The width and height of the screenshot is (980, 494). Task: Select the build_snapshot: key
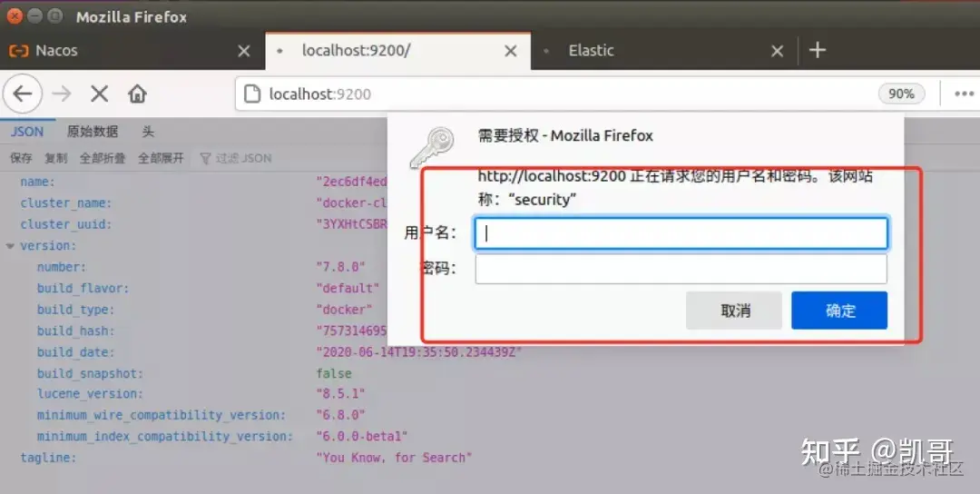tap(90, 373)
